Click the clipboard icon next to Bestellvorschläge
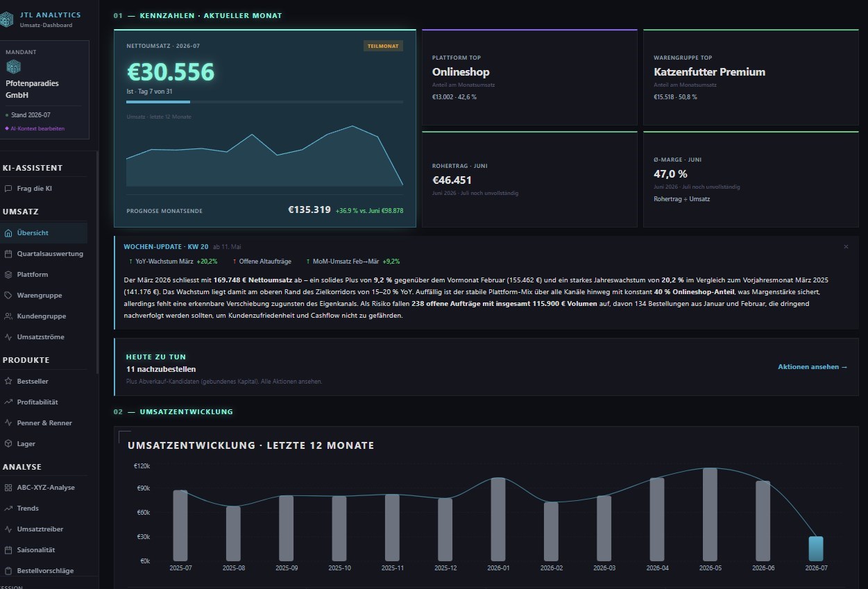This screenshot has width=868, height=589. [x=8, y=571]
